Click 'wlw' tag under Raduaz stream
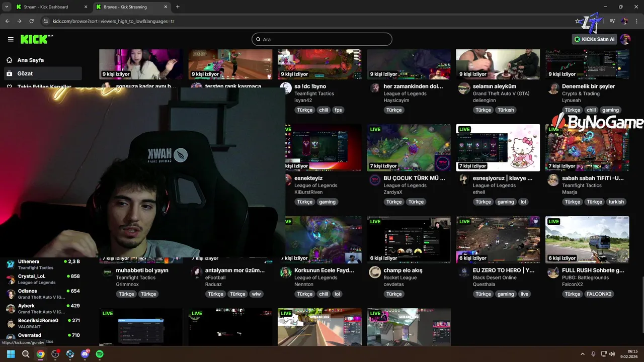 coord(256,294)
